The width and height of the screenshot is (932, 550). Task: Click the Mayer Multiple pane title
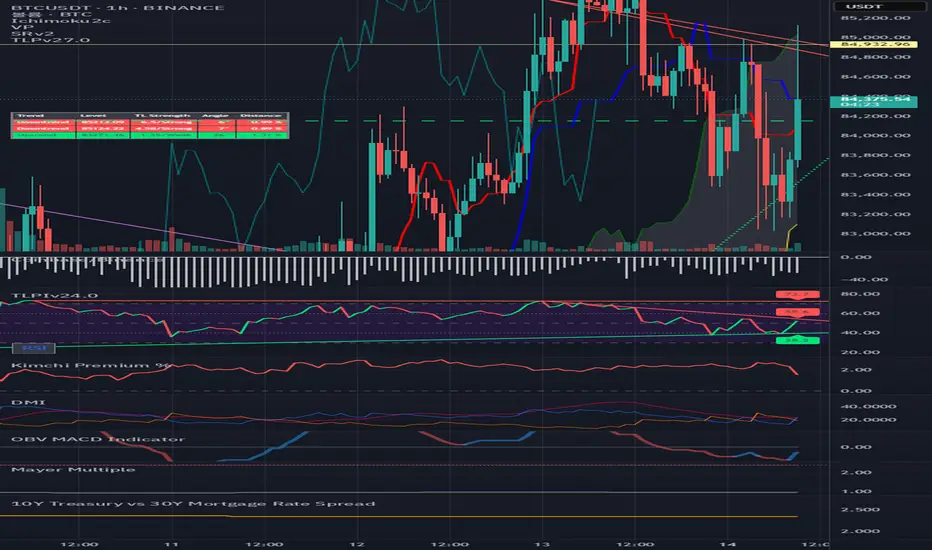pos(73,470)
